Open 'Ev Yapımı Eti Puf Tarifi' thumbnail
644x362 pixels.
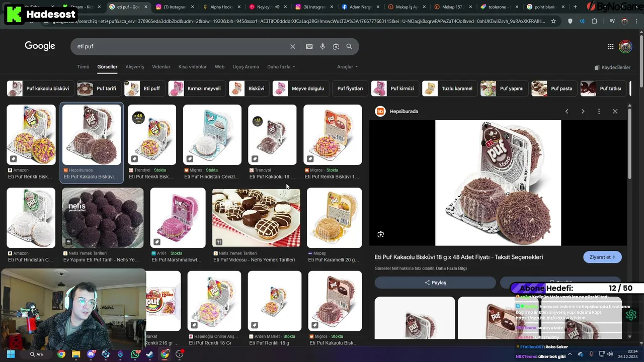point(103,218)
